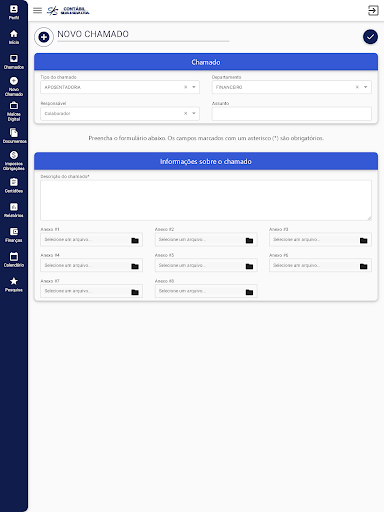
Task: Click the logout icon at top right
Action: (373, 10)
